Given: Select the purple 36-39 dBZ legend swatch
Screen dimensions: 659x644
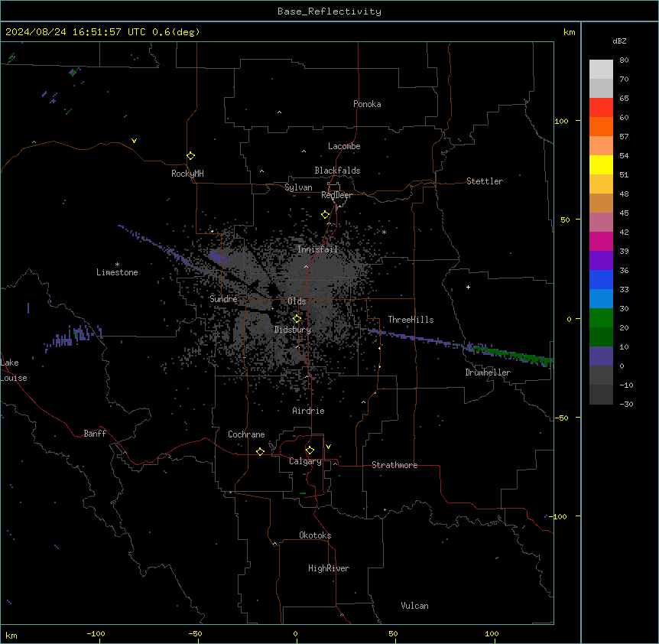Looking at the screenshot, I should coord(601,261).
